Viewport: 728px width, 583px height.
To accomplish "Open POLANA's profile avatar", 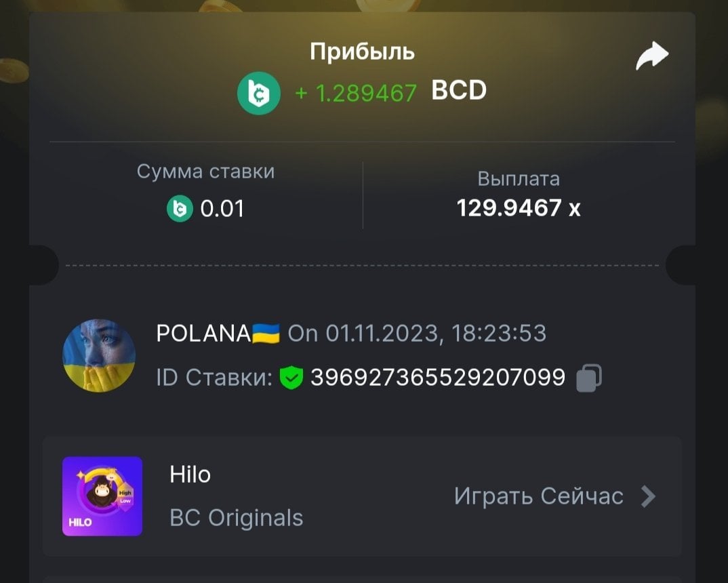I will (99, 355).
